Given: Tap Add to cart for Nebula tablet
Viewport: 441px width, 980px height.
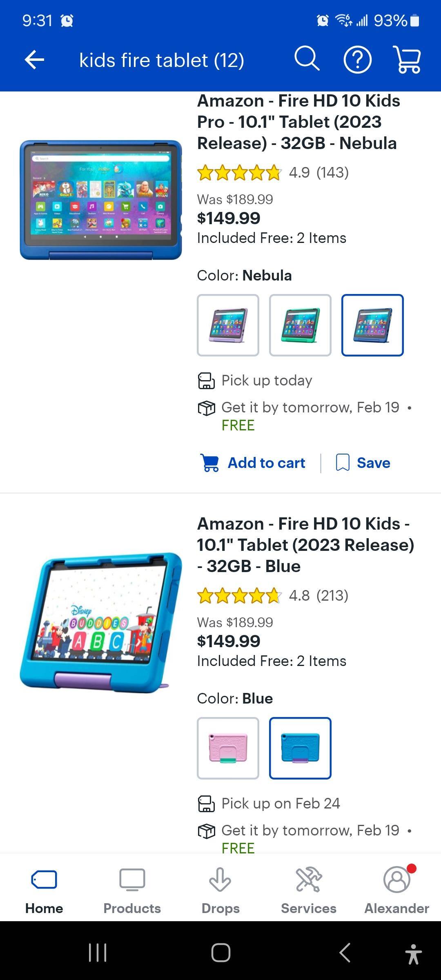Looking at the screenshot, I should click(x=253, y=463).
